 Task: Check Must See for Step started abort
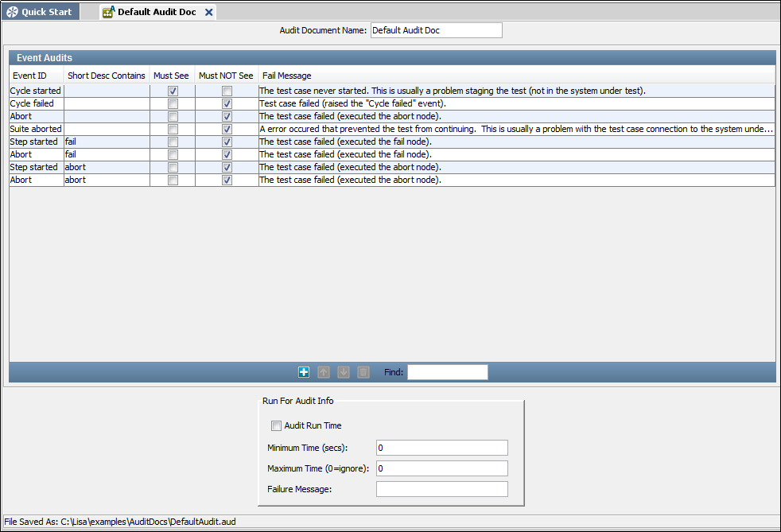click(173, 167)
